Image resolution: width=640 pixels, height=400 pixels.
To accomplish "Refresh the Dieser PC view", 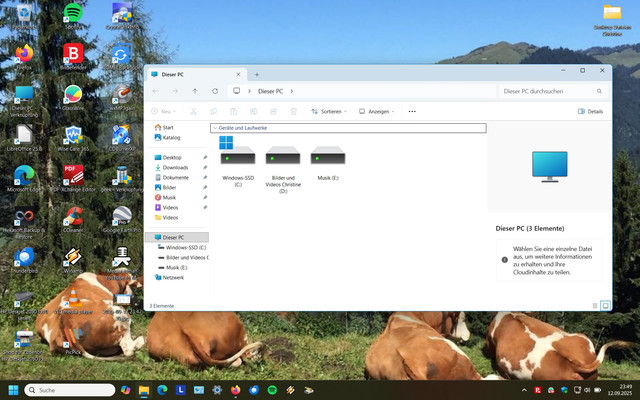I will (x=215, y=91).
